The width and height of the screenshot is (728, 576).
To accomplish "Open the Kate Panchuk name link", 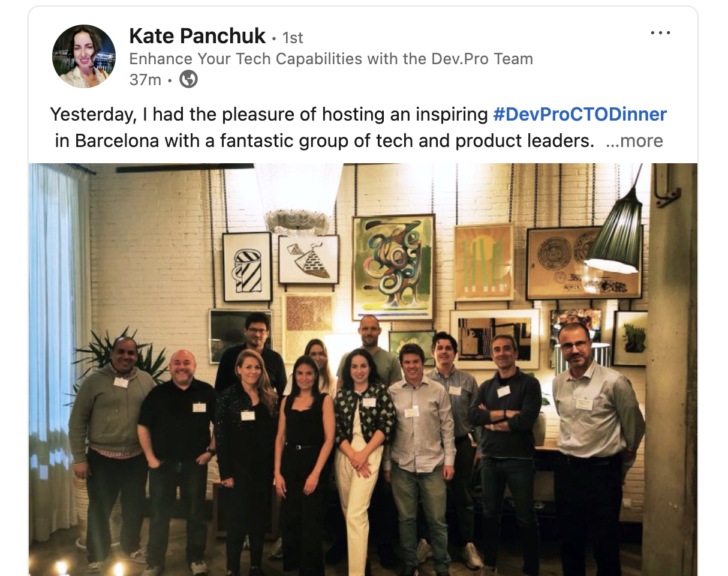I will [197, 36].
